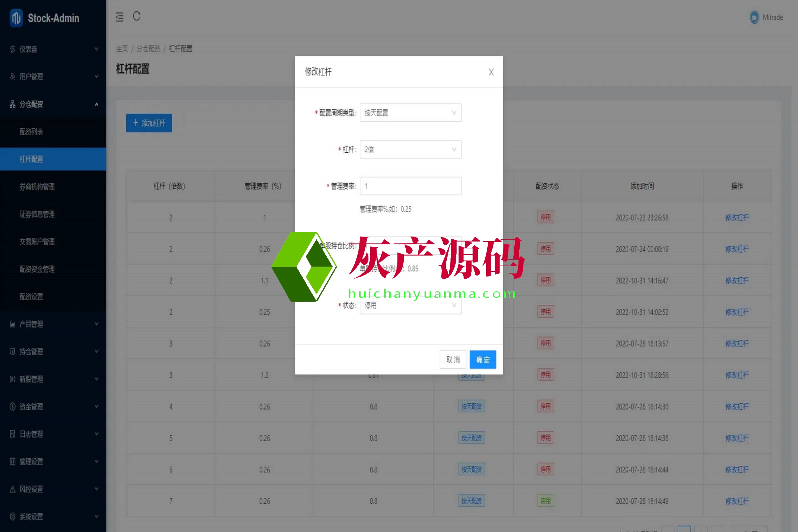Click the 系统设置 gear icon in sidebar

pos(12,516)
